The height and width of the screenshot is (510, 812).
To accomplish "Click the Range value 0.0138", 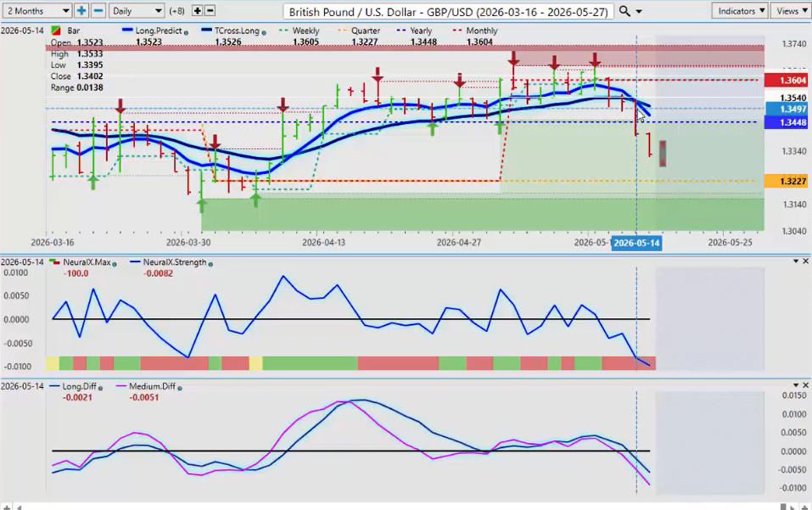I will (x=90, y=87).
